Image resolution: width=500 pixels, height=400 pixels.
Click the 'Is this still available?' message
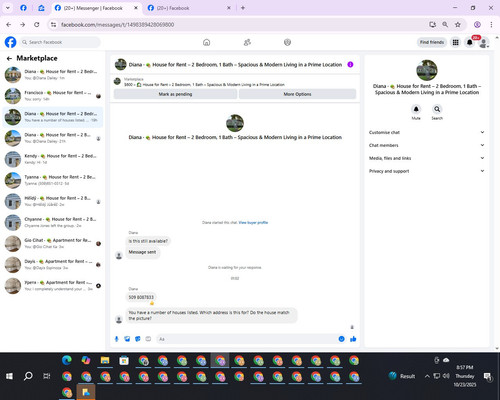(x=148, y=241)
